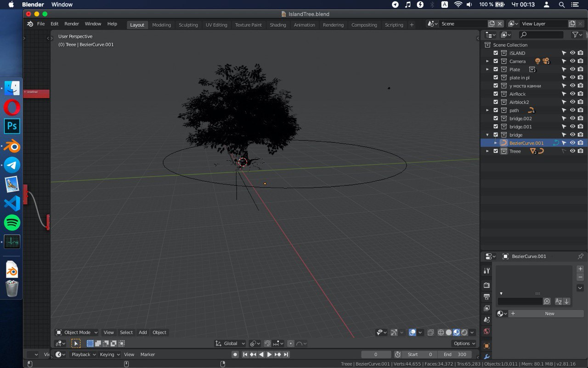Click the outliner search field

coord(541,34)
